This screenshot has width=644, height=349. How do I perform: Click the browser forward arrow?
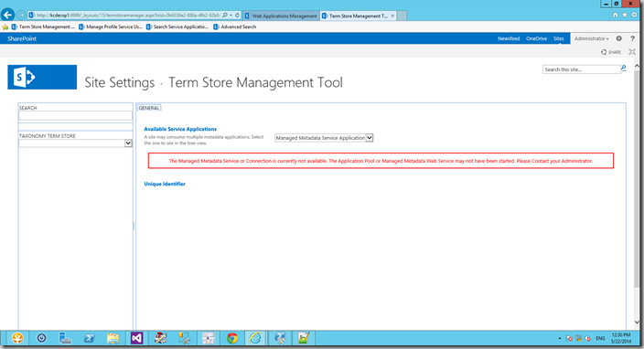[x=21, y=16]
